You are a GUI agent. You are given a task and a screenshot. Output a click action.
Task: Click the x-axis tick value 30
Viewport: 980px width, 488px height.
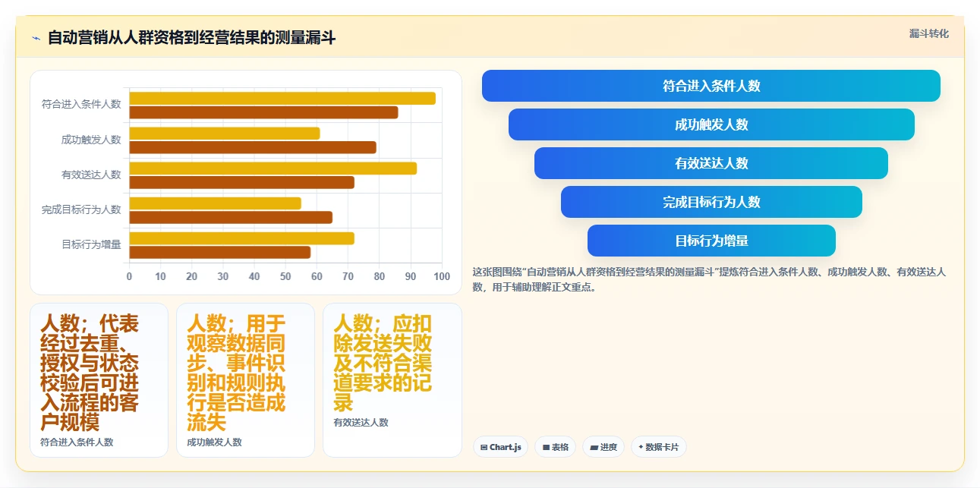coord(222,276)
